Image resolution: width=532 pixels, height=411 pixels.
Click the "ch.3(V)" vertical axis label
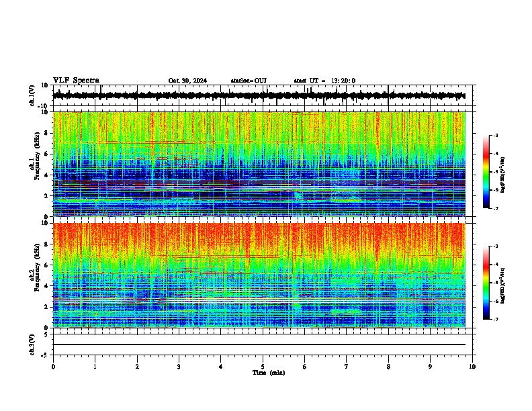click(32, 345)
